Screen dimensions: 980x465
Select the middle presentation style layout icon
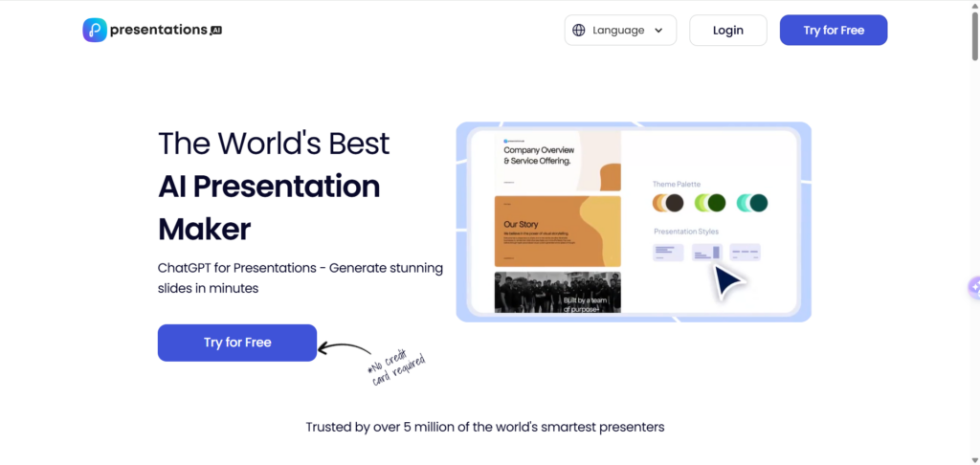pyautogui.click(x=706, y=253)
